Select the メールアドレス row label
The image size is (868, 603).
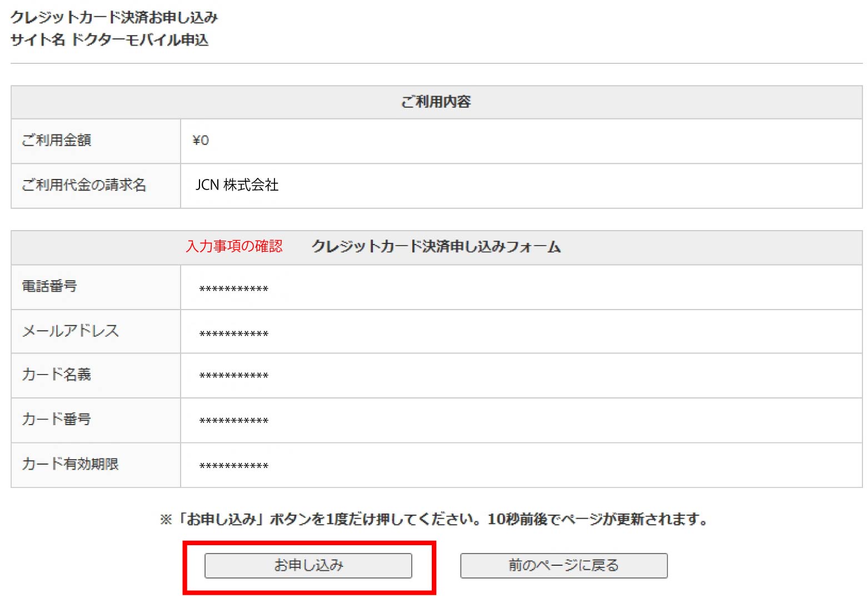pos(70,331)
